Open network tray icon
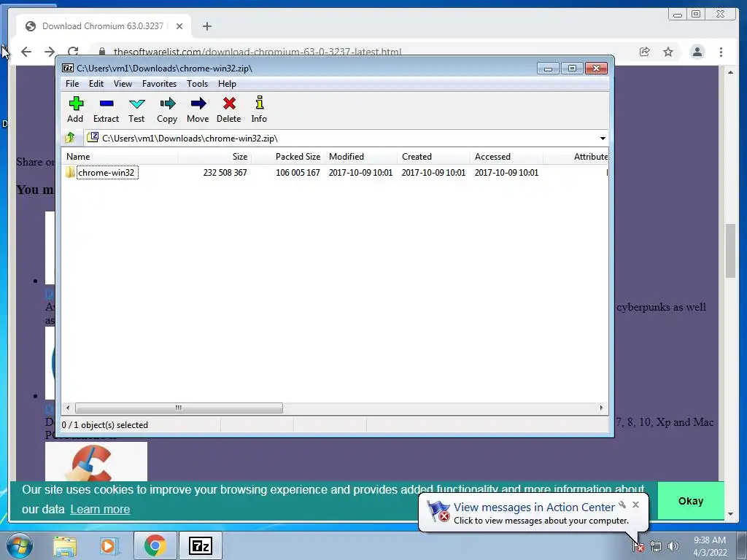The height and width of the screenshot is (560, 747). 656,547
